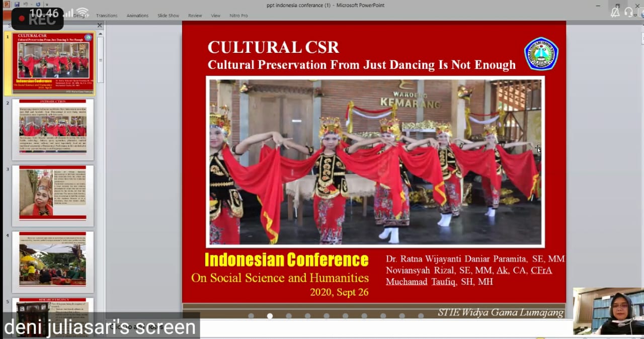Viewport: 644px width, 339px height.
Task: Click the CULTURAL CSR title text
Action: pos(273,47)
